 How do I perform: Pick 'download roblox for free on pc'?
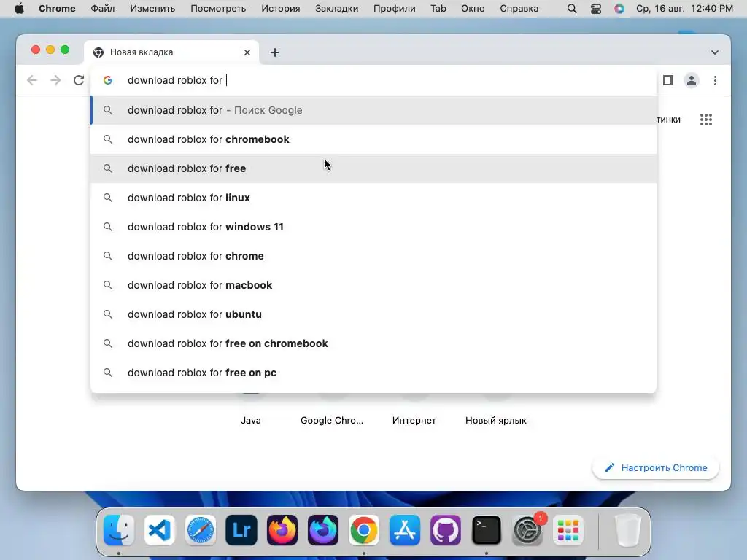tap(373, 373)
